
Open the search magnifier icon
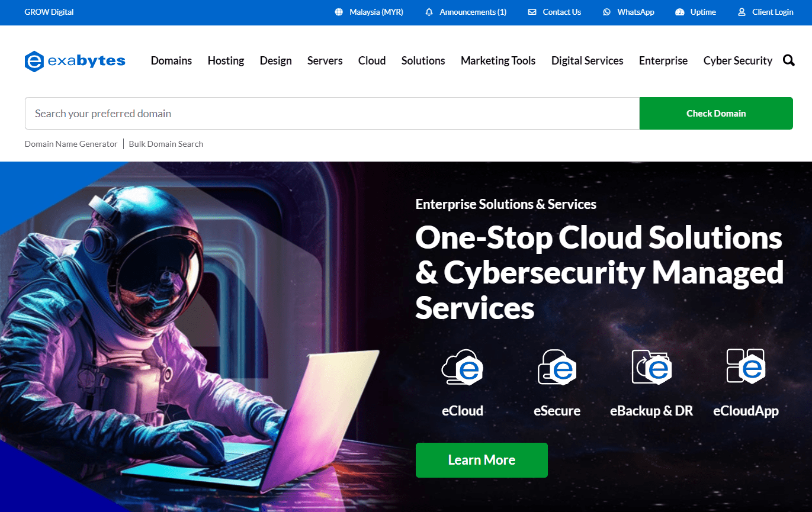click(789, 60)
